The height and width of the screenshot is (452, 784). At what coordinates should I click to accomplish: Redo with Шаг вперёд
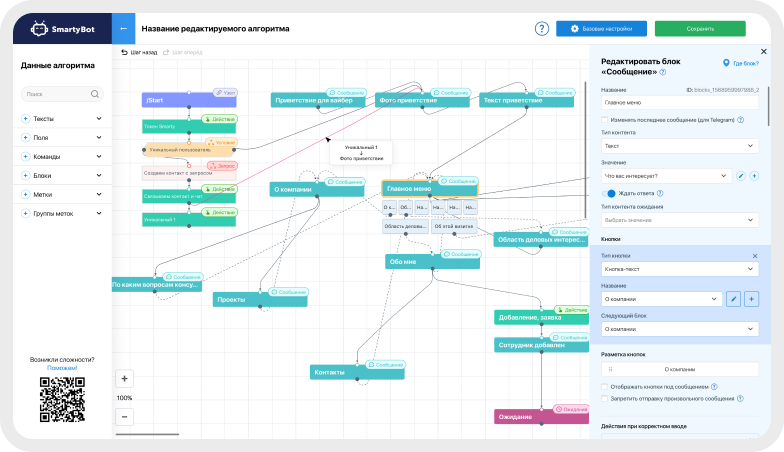(x=183, y=52)
